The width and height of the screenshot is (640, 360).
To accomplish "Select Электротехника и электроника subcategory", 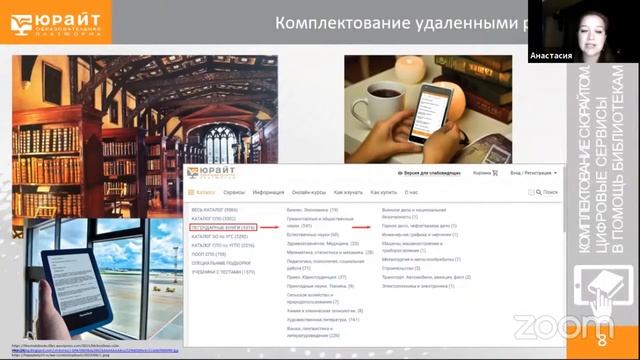I will click(x=418, y=286).
